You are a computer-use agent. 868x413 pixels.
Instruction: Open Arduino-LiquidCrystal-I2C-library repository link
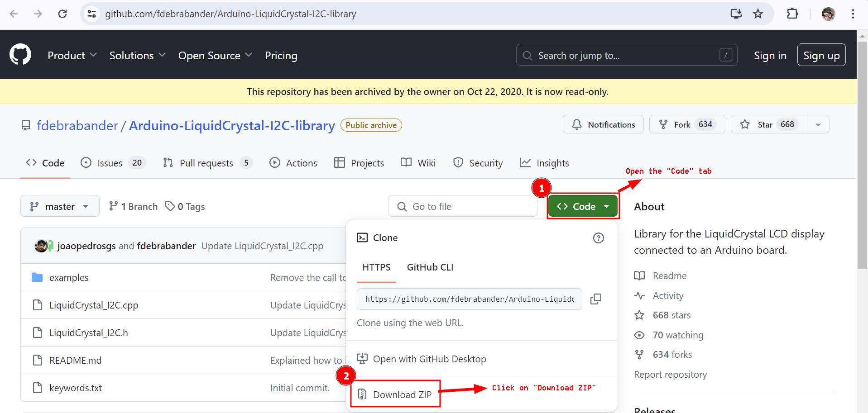[232, 125]
